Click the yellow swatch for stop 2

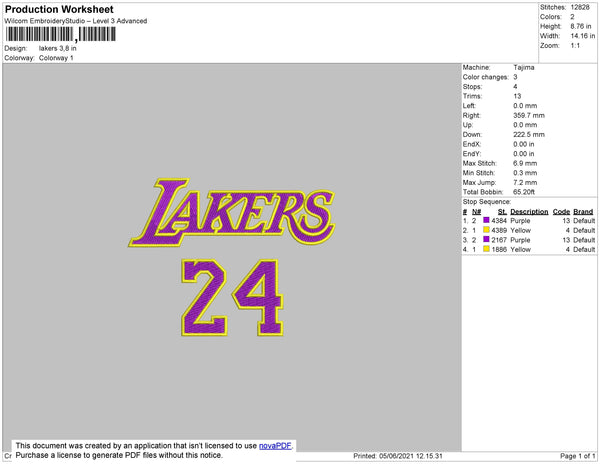pyautogui.click(x=486, y=230)
